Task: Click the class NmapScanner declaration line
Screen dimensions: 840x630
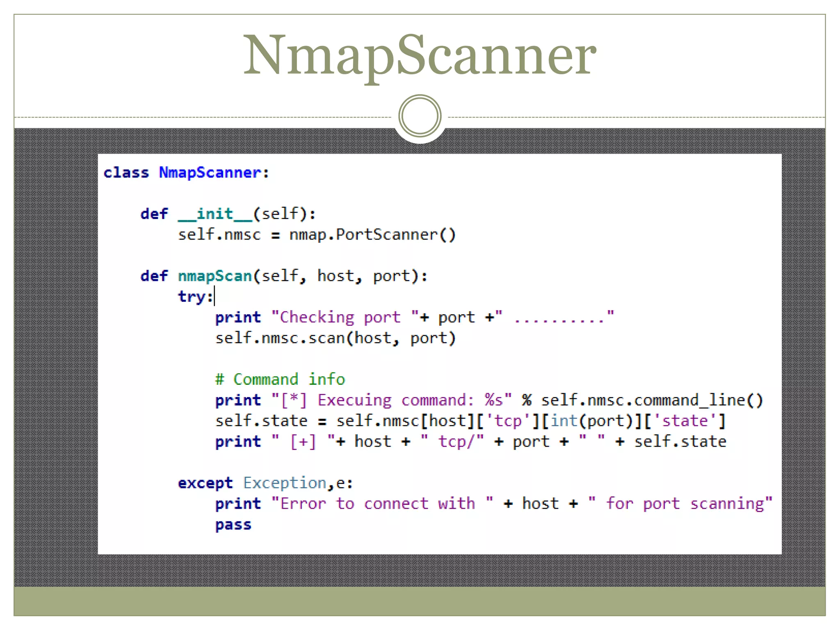Action: 186,173
